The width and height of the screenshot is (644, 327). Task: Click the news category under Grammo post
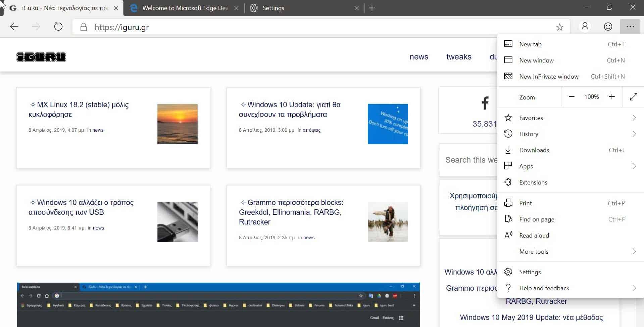(309, 238)
